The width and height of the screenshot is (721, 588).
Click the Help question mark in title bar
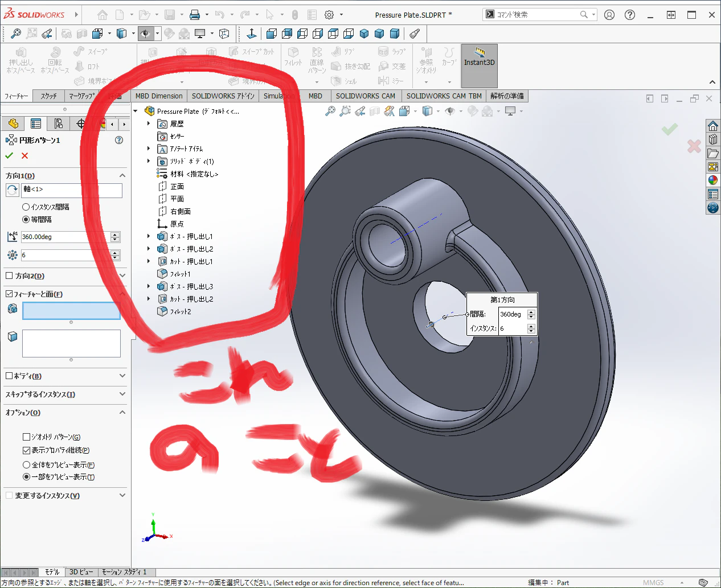click(630, 15)
